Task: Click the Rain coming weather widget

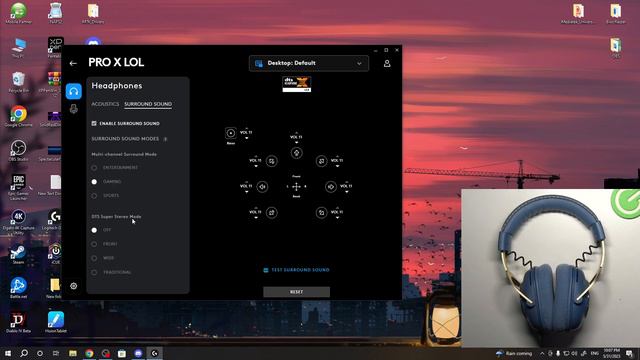Action: (514, 353)
